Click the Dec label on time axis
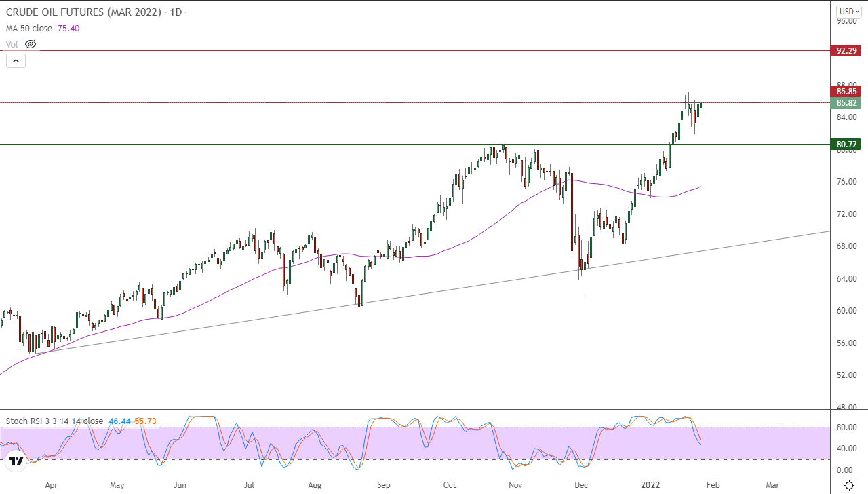This screenshot has width=868, height=494. click(581, 485)
